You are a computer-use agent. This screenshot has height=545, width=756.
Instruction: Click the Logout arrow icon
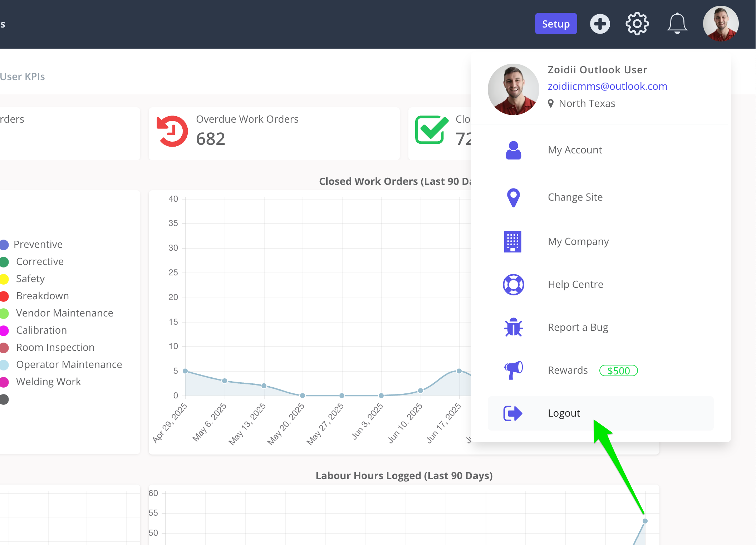click(x=513, y=414)
